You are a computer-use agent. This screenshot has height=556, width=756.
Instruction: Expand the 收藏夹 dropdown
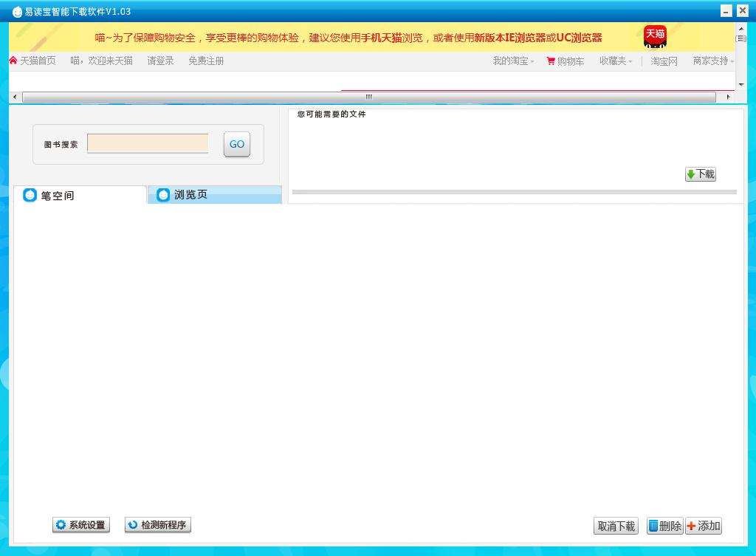pyautogui.click(x=616, y=61)
